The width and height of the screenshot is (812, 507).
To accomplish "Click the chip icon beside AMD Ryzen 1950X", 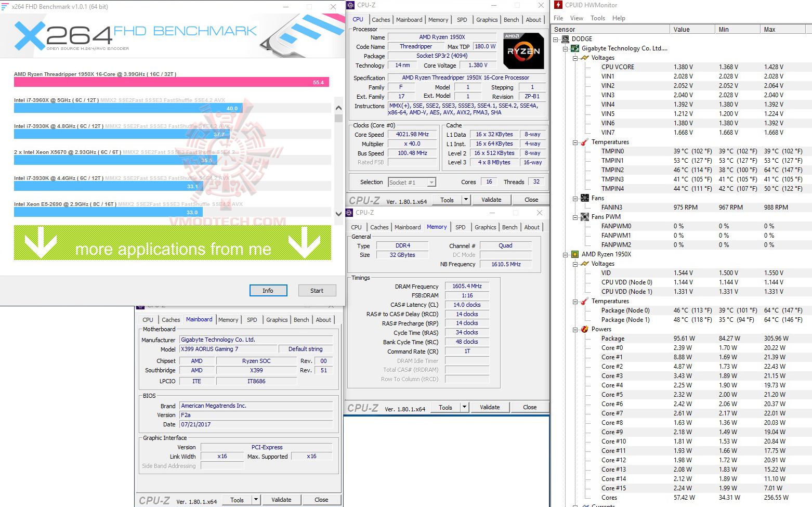I will tap(575, 254).
